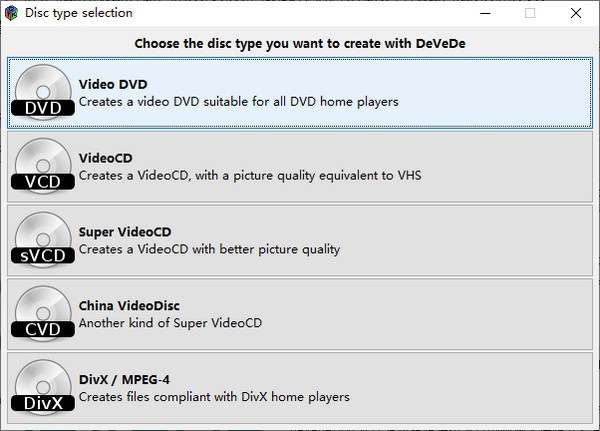Choose the DivX / MPEG-4 title label

124,380
